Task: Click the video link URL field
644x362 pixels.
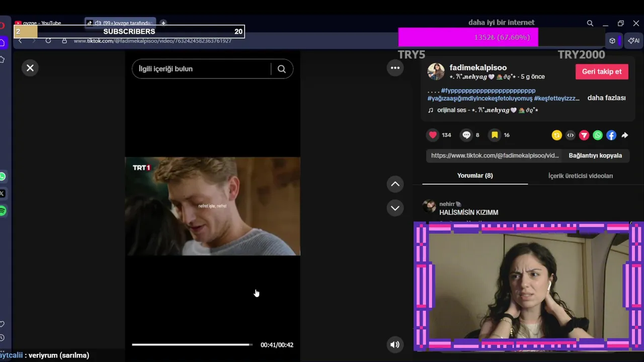Action: (495, 155)
